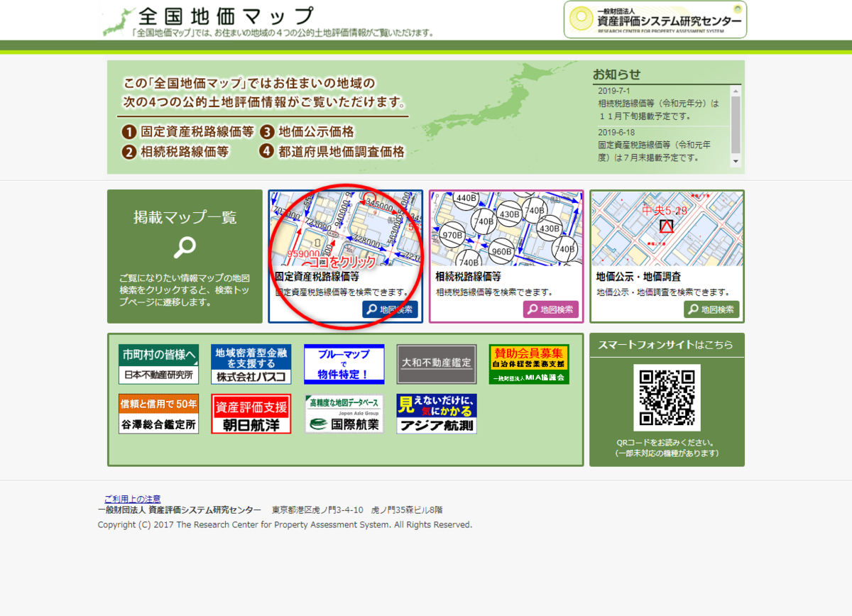The width and height of the screenshot is (852, 616).
Task: Open ご利用上の注意 link
Action: (x=132, y=499)
